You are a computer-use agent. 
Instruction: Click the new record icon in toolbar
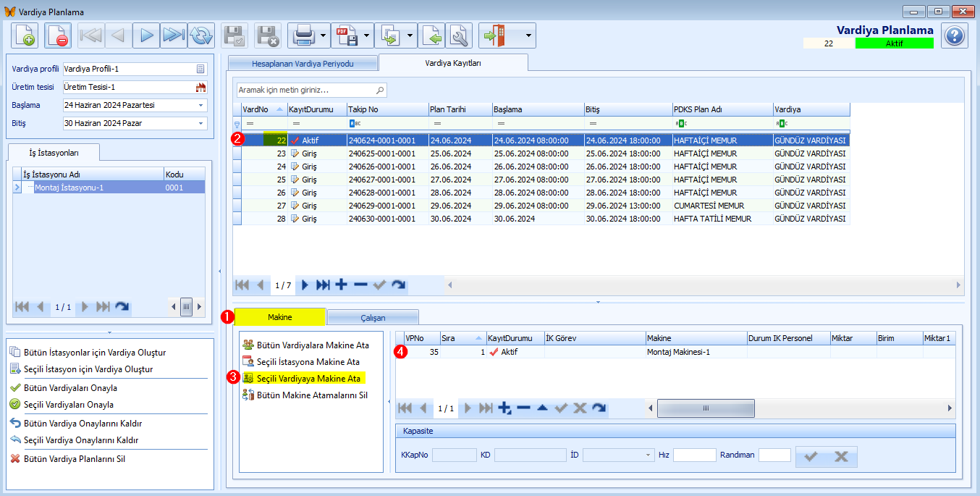[x=24, y=35]
